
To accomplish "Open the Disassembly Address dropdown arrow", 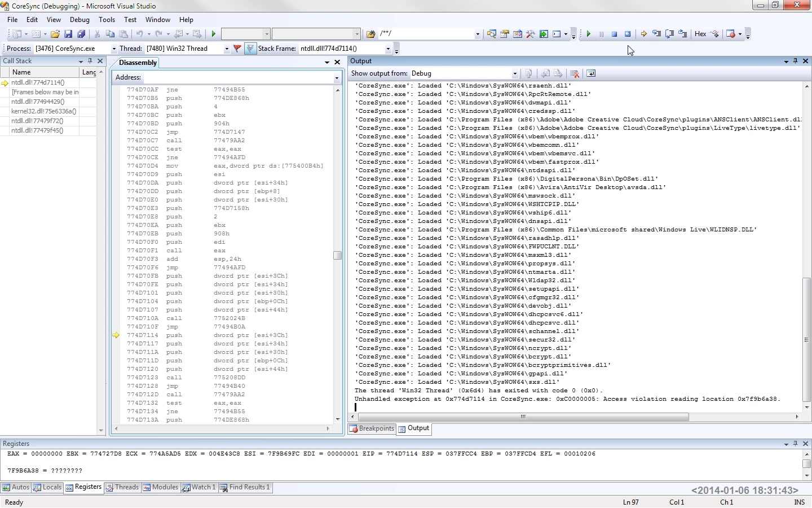I will 337,78.
